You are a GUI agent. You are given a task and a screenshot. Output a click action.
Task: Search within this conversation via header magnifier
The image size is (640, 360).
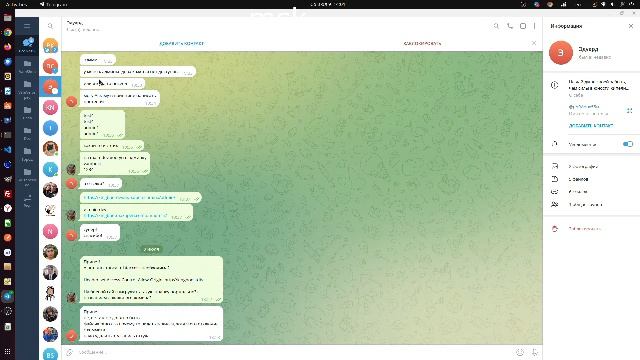[x=496, y=26]
